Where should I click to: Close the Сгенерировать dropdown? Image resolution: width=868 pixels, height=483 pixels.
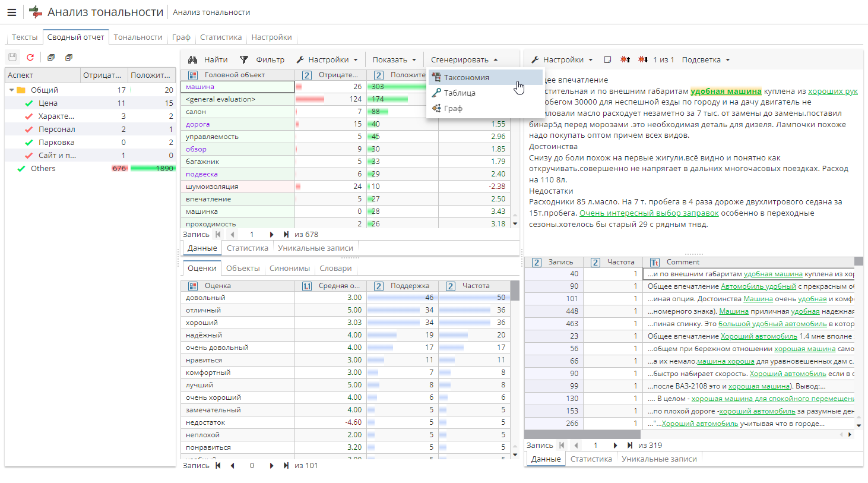click(464, 59)
